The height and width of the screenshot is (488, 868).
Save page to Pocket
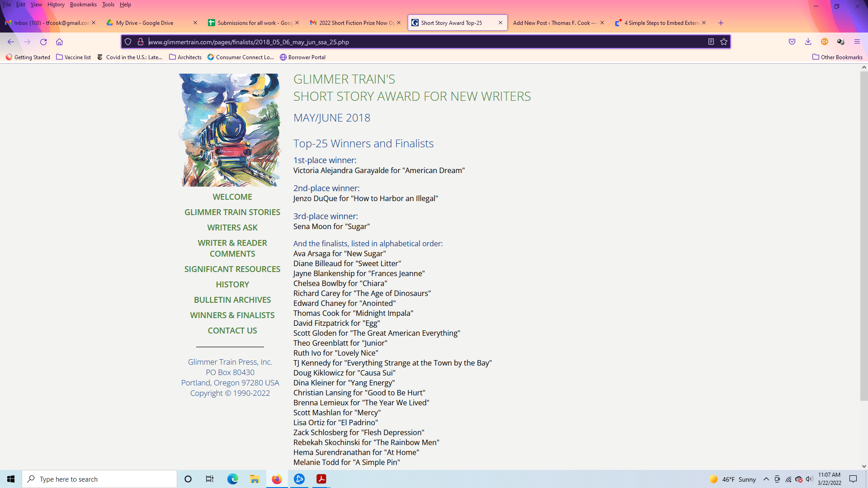(792, 42)
